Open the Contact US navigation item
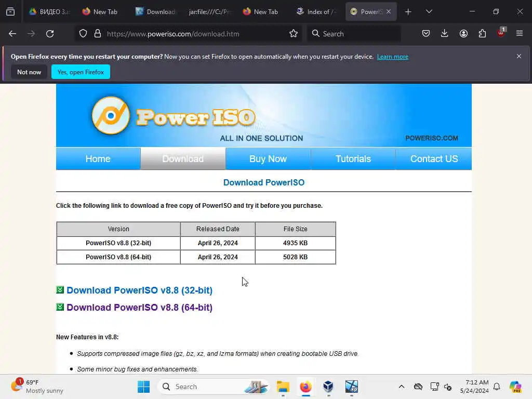The width and height of the screenshot is (532, 399). point(434,158)
